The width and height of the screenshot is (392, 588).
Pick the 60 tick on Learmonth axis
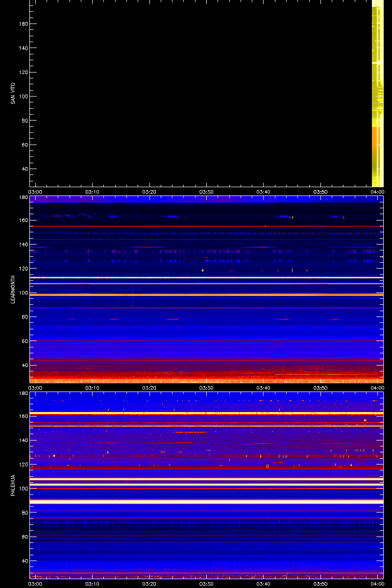[x=25, y=341]
